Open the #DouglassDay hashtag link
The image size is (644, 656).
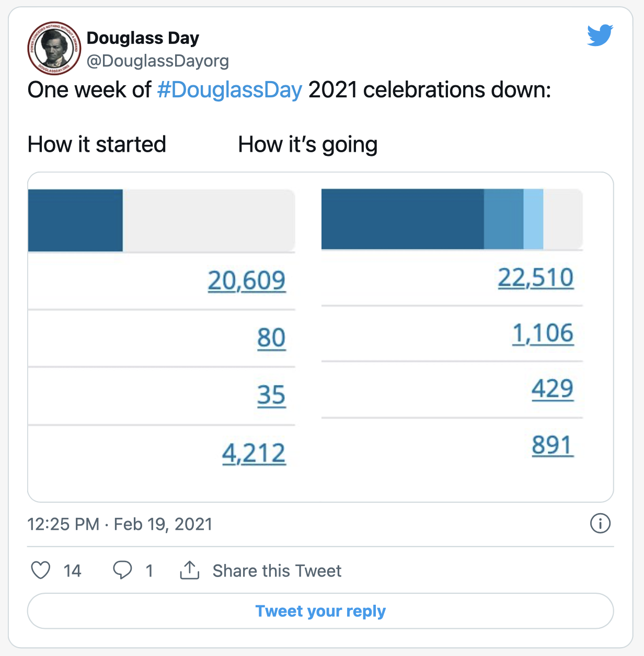tap(229, 90)
